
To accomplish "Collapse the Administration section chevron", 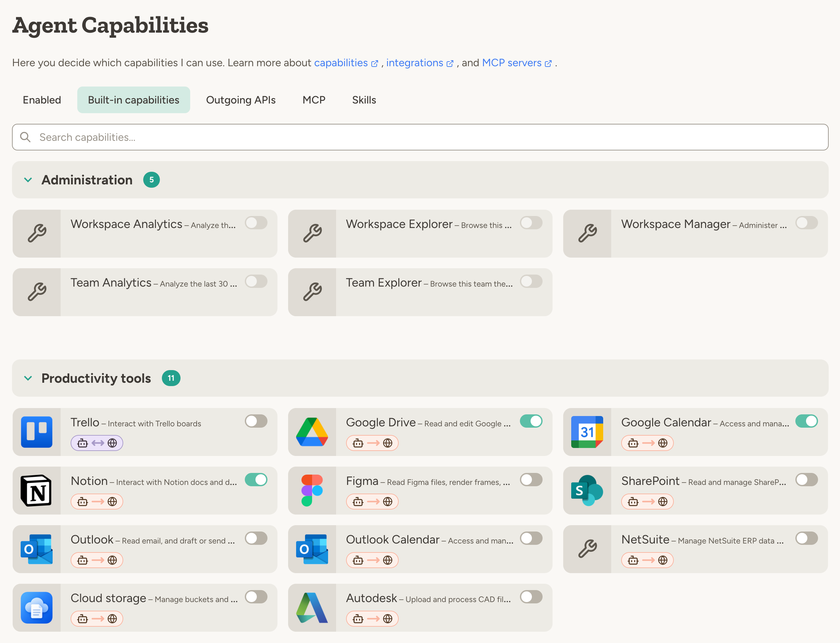I will (x=28, y=179).
